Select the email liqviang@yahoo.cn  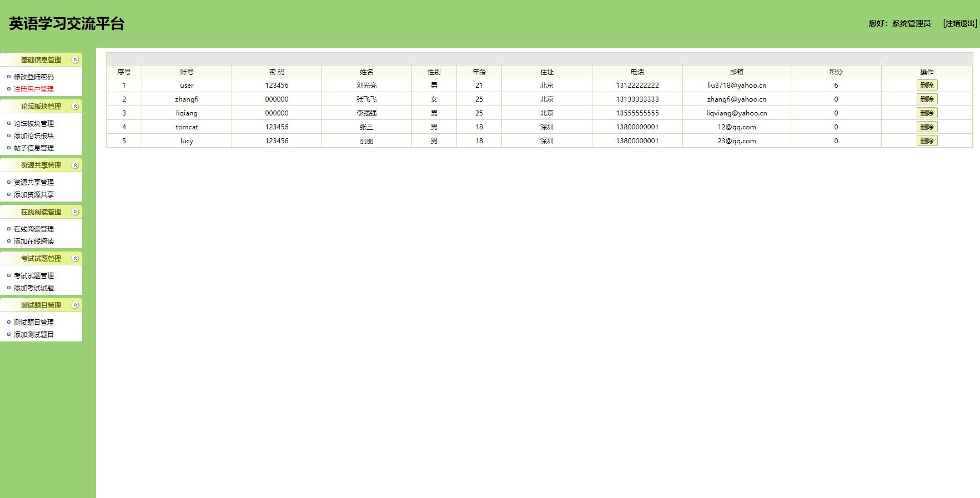[737, 113]
